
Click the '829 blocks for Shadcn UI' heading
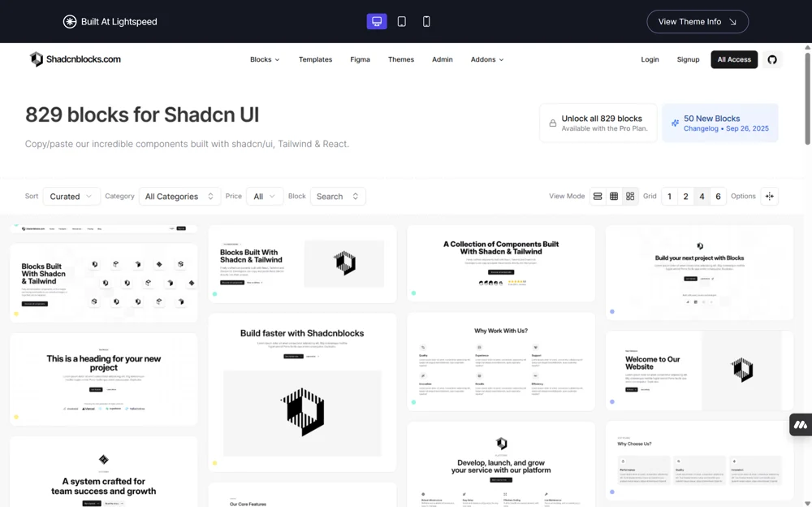pos(142,115)
